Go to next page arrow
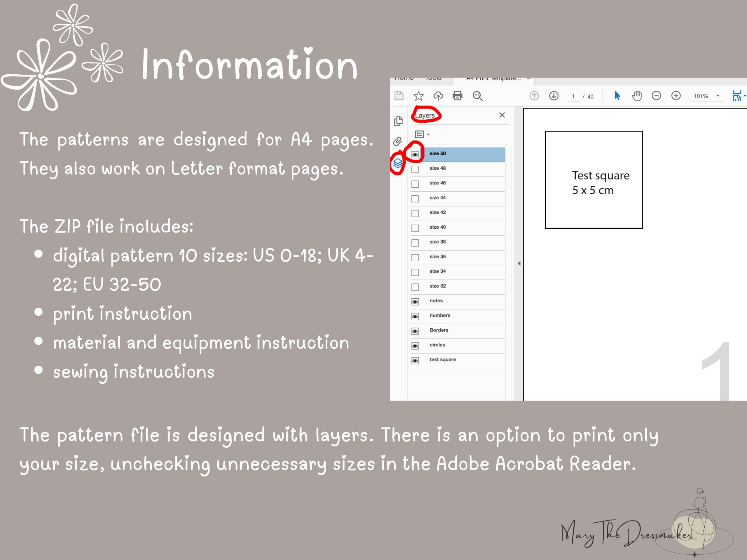This screenshot has width=747, height=560. point(554,96)
